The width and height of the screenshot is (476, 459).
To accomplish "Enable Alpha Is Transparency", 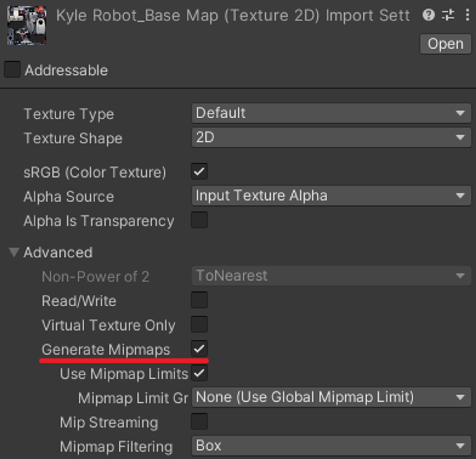I will click(199, 220).
